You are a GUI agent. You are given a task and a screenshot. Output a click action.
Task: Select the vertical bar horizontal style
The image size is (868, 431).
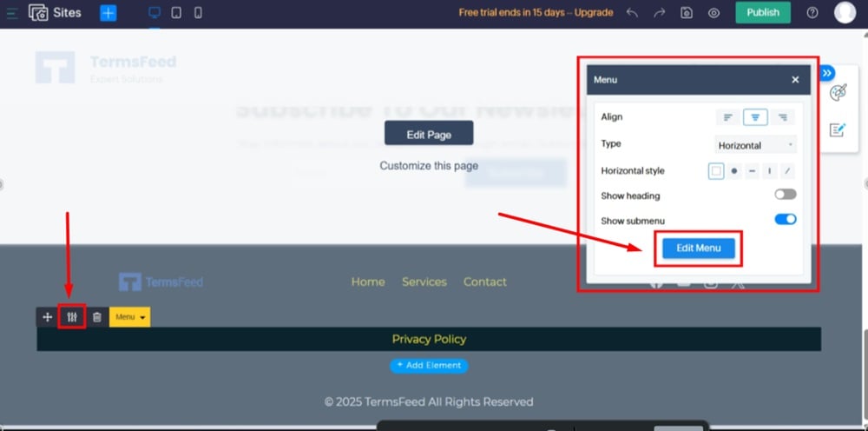point(769,171)
